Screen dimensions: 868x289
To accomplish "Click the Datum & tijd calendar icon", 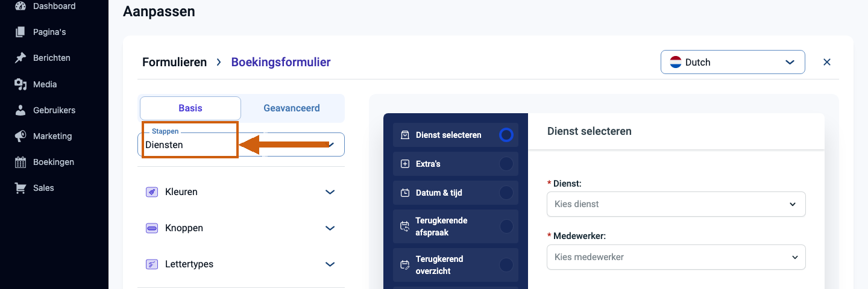I will [x=405, y=193].
